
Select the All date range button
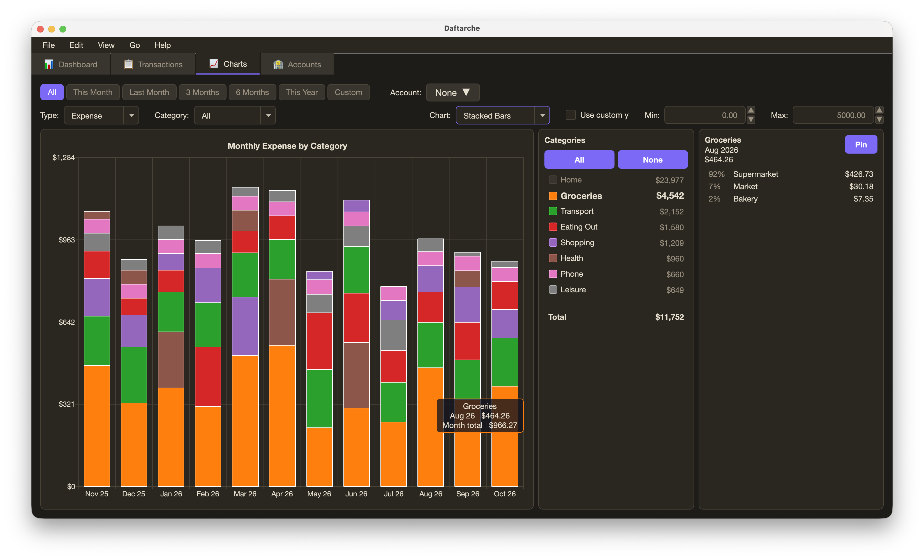click(x=52, y=92)
